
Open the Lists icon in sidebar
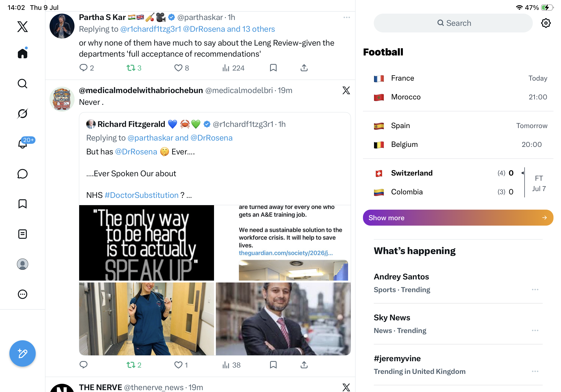click(23, 234)
